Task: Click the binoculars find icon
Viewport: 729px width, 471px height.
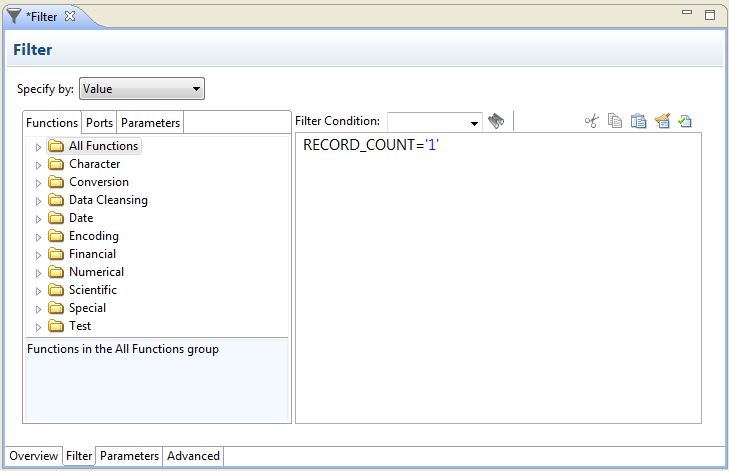Action: click(x=496, y=121)
